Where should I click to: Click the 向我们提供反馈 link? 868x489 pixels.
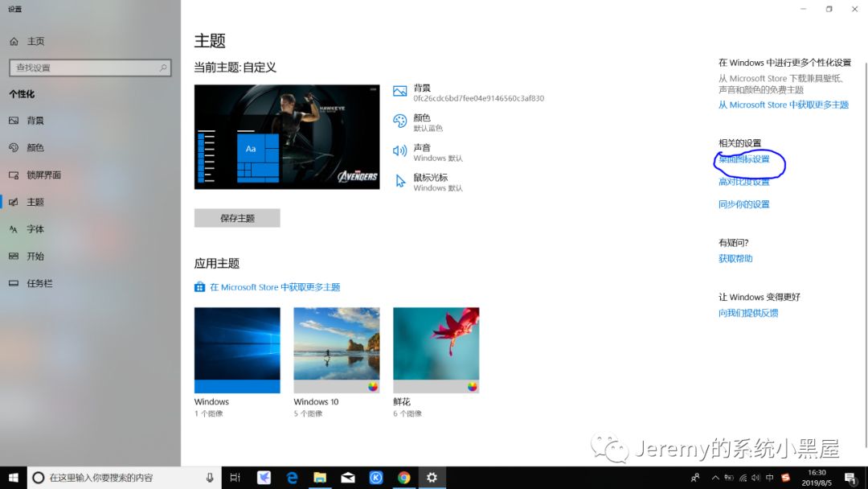[x=748, y=313]
